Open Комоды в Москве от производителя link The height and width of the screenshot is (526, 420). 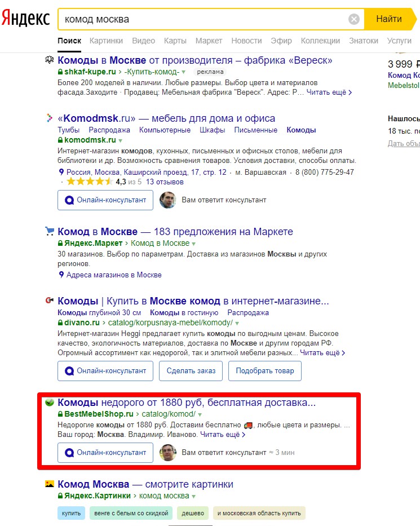point(195,60)
